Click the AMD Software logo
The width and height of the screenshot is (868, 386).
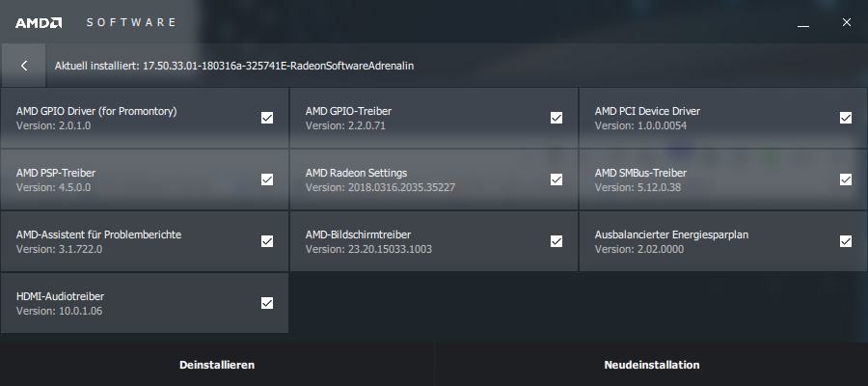tap(39, 21)
